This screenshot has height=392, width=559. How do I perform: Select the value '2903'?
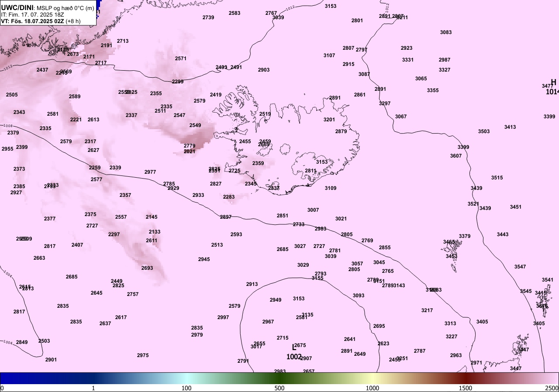click(x=264, y=70)
